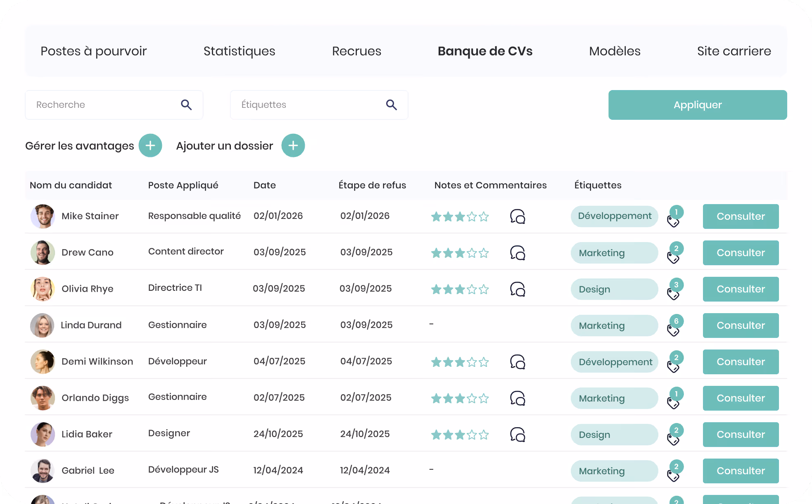Open the comments bubble for Olivia Rhye
The height and width of the screenshot is (504, 812).
pyautogui.click(x=518, y=289)
